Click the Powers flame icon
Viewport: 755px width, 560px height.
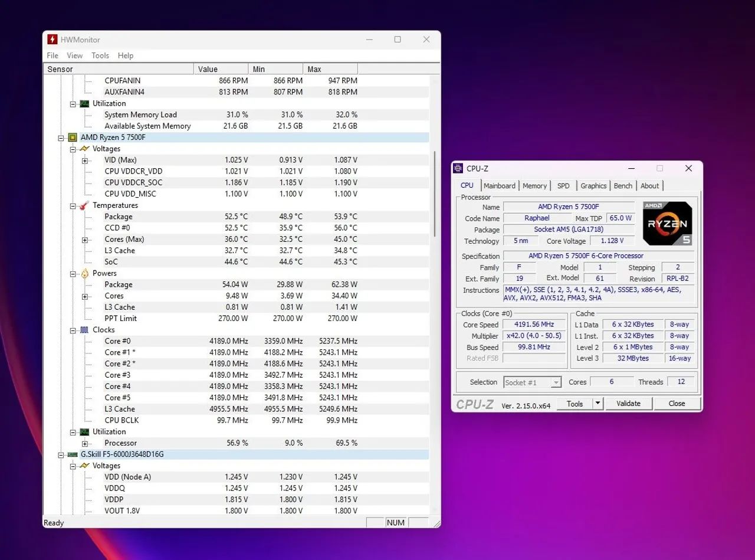[x=85, y=273]
